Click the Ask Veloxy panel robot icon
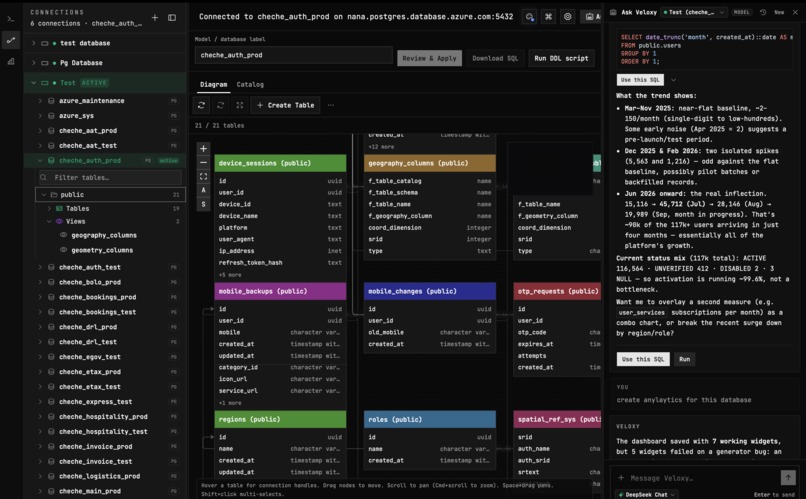Image resolution: width=806 pixels, height=499 pixels. [613, 12]
